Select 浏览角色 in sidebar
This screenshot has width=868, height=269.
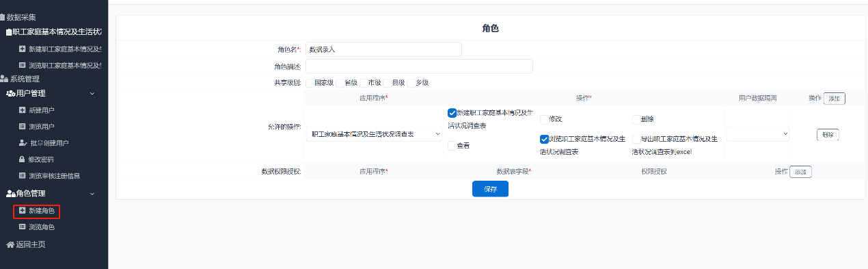click(x=41, y=227)
